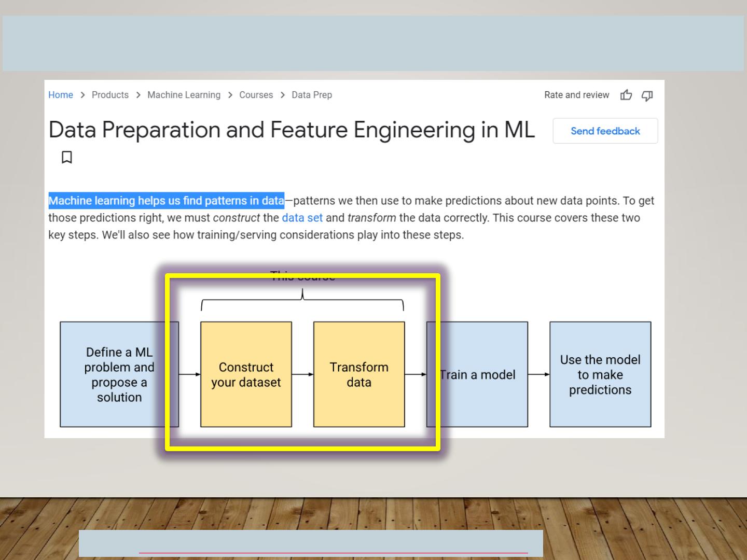747x560 pixels.
Task: Select the Data Prep breadcrumb
Action: click(x=312, y=95)
